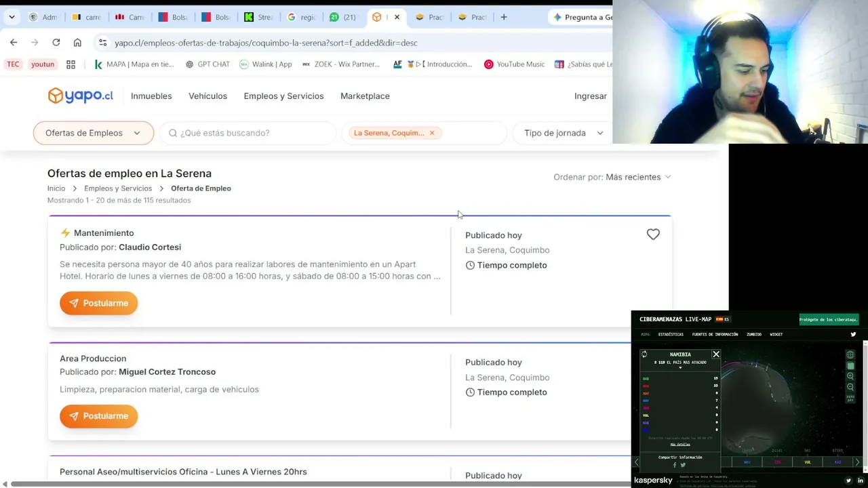Image resolution: width=868 pixels, height=488 pixels.
Task: Open the Empleos y Servicios menu
Action: [283, 96]
